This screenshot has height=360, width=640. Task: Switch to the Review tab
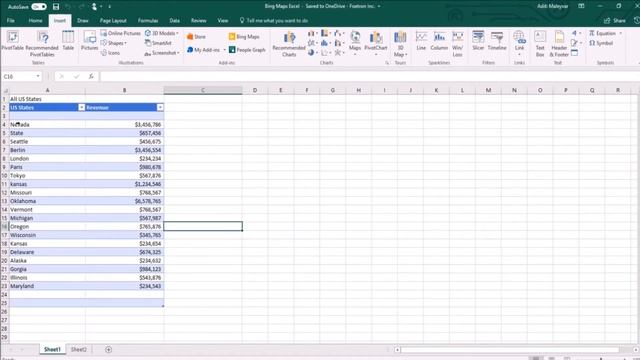[199, 20]
